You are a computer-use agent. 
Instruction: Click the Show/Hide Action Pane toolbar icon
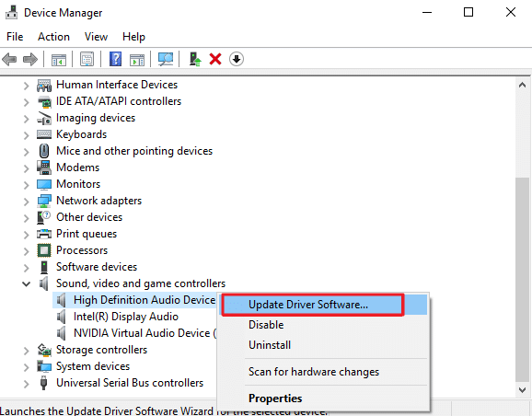click(137, 60)
